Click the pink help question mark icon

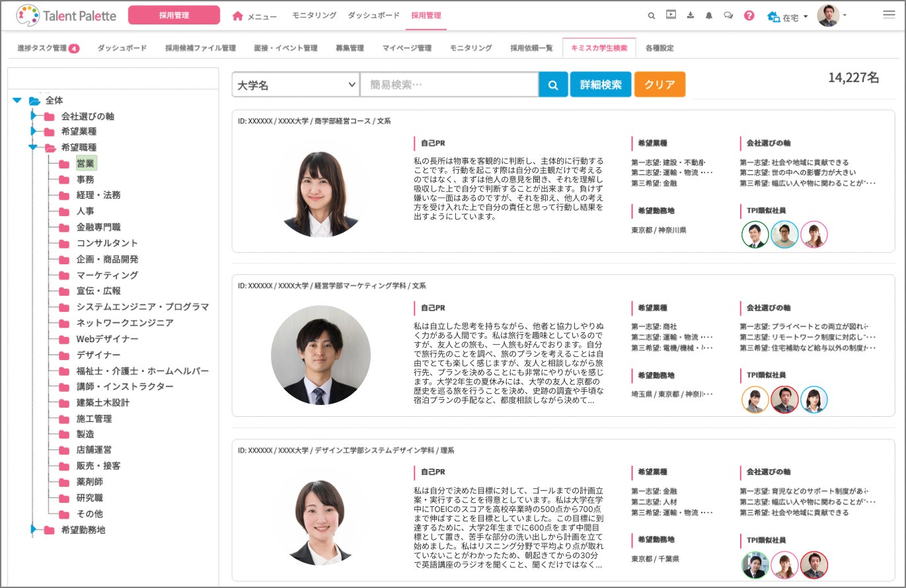point(749,15)
